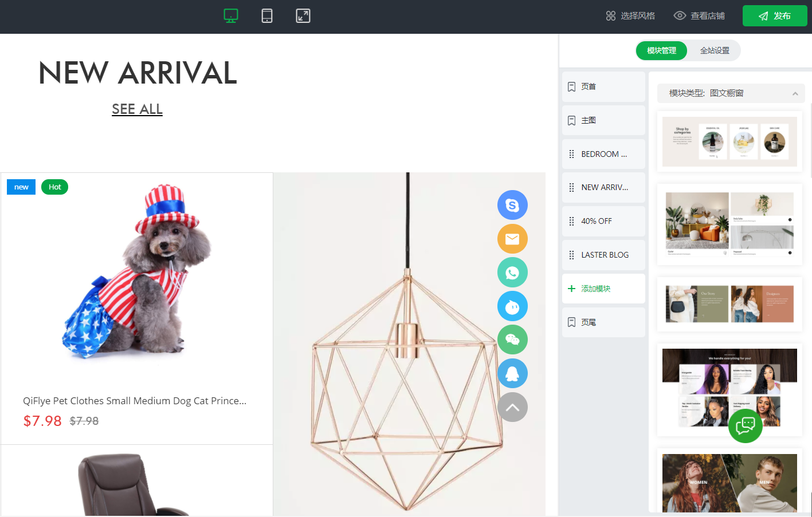
Task: Click the 发布 publish button
Action: [775, 16]
